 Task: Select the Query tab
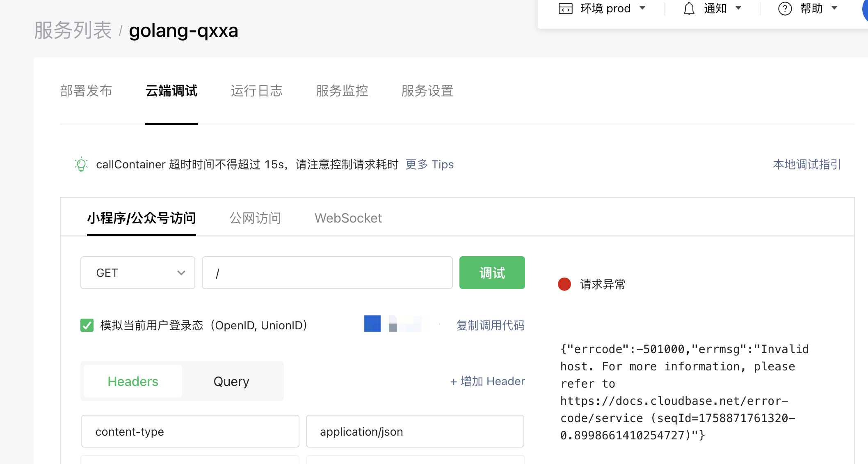coord(231,381)
